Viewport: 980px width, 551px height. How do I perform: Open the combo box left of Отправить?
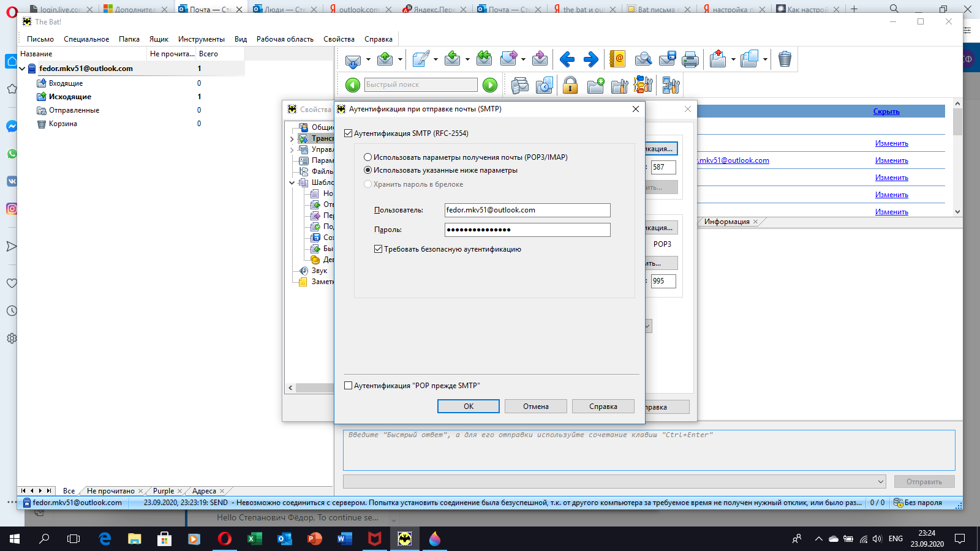[x=614, y=482]
